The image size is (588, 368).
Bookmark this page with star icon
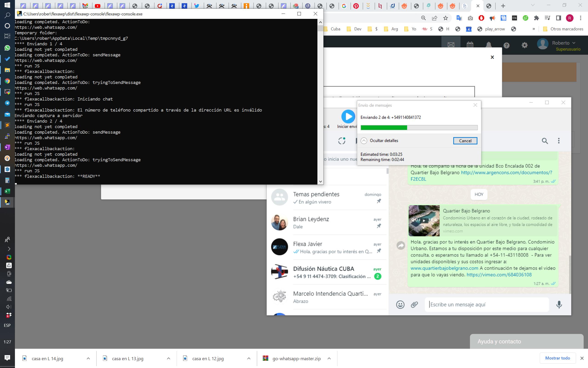(x=445, y=18)
